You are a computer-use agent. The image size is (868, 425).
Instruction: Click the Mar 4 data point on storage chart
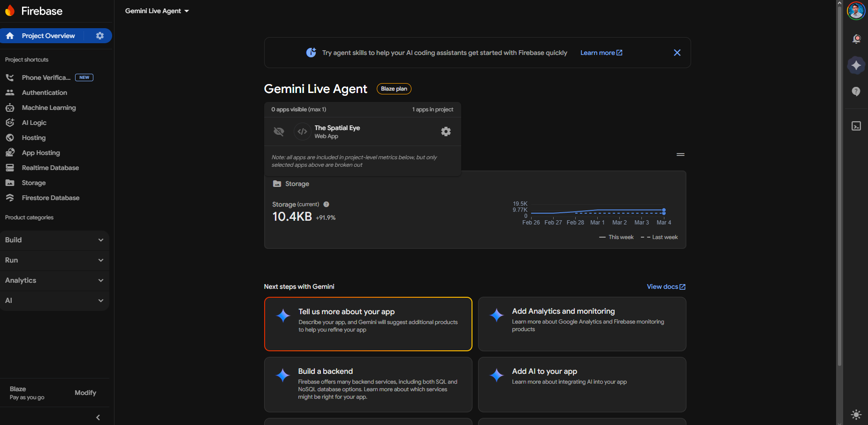[664, 210]
